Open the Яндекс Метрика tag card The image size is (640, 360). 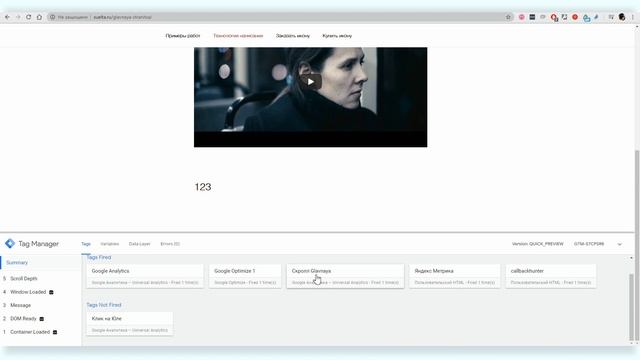[x=454, y=276]
